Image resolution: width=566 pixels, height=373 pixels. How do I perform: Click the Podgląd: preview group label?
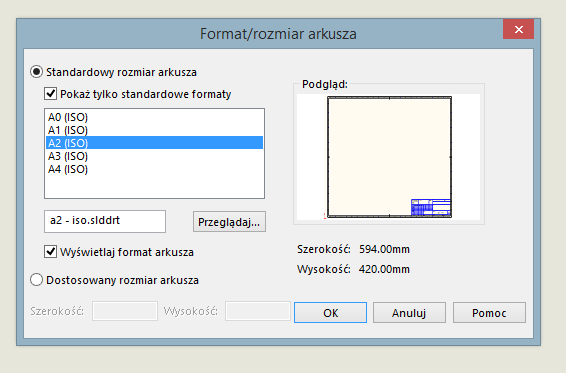click(325, 84)
